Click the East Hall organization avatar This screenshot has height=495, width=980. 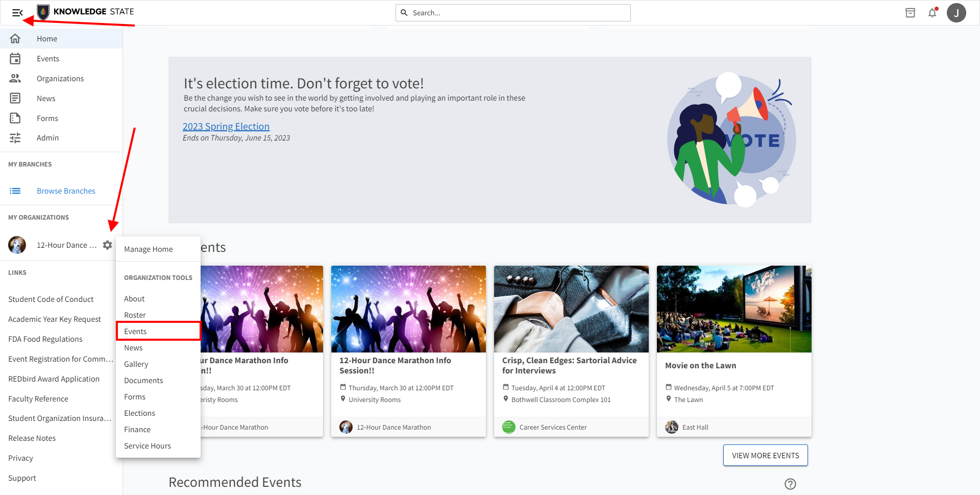(x=672, y=427)
